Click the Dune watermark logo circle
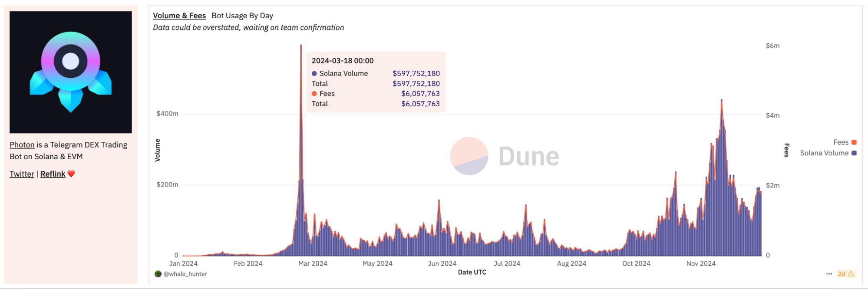The height and width of the screenshot is (289, 868). tap(469, 156)
